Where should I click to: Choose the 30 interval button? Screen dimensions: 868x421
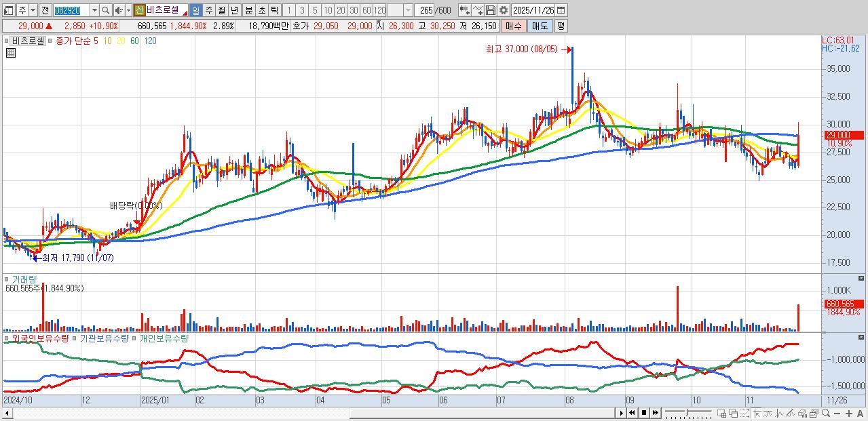pos(354,10)
